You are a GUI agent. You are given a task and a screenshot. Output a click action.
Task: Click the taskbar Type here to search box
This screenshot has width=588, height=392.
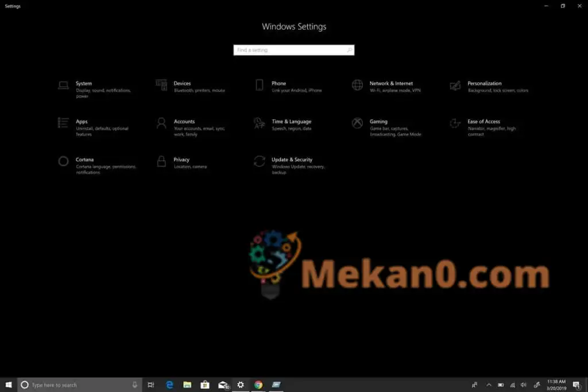pyautogui.click(x=79, y=385)
